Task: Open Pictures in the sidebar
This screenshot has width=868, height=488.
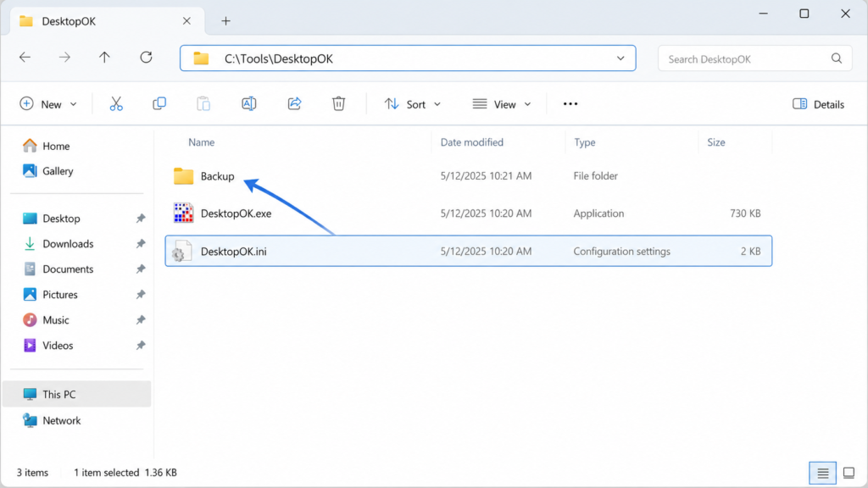Action: point(50,295)
